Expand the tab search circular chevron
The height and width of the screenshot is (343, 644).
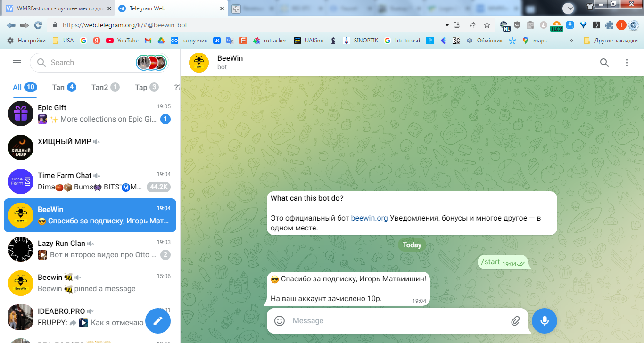click(569, 8)
